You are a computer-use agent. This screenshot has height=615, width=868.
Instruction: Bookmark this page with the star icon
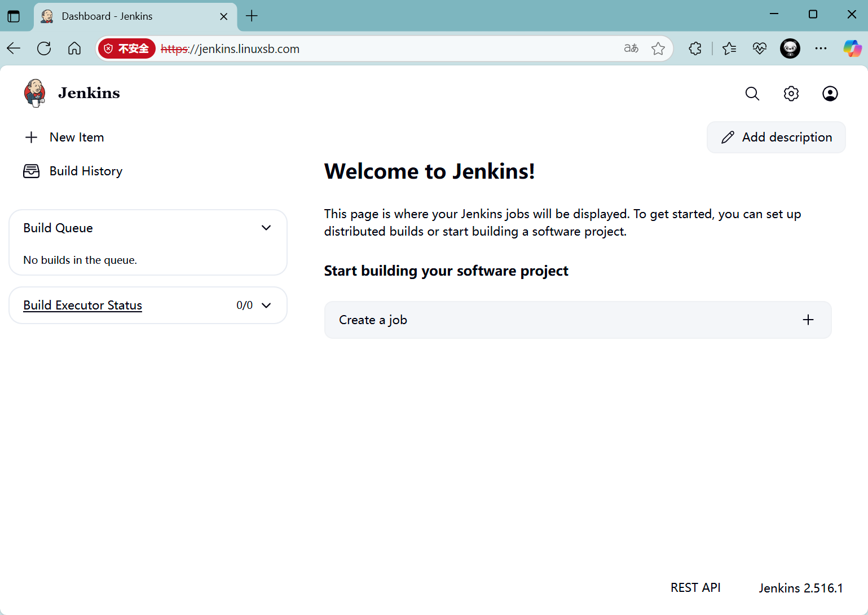pos(658,49)
